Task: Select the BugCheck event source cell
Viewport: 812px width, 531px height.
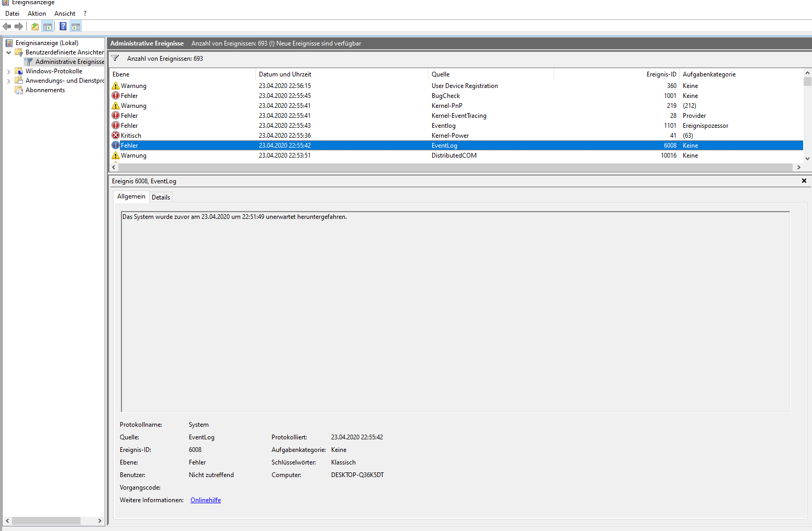Action: [446, 96]
